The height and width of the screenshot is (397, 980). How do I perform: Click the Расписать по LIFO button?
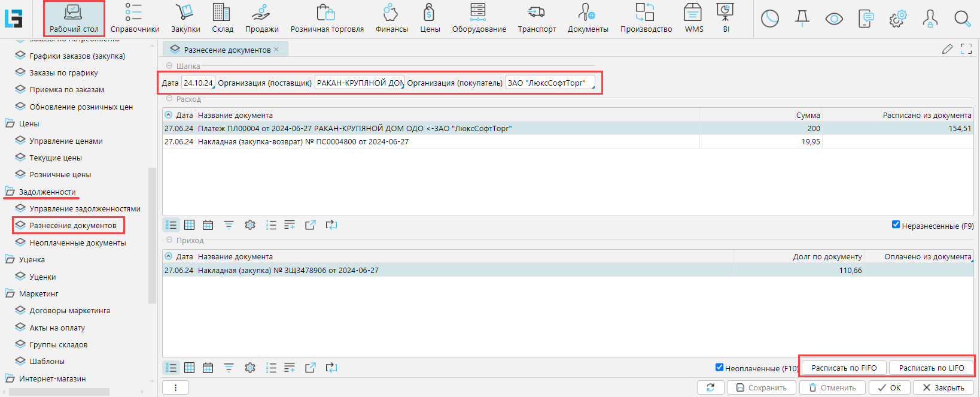coord(931,368)
